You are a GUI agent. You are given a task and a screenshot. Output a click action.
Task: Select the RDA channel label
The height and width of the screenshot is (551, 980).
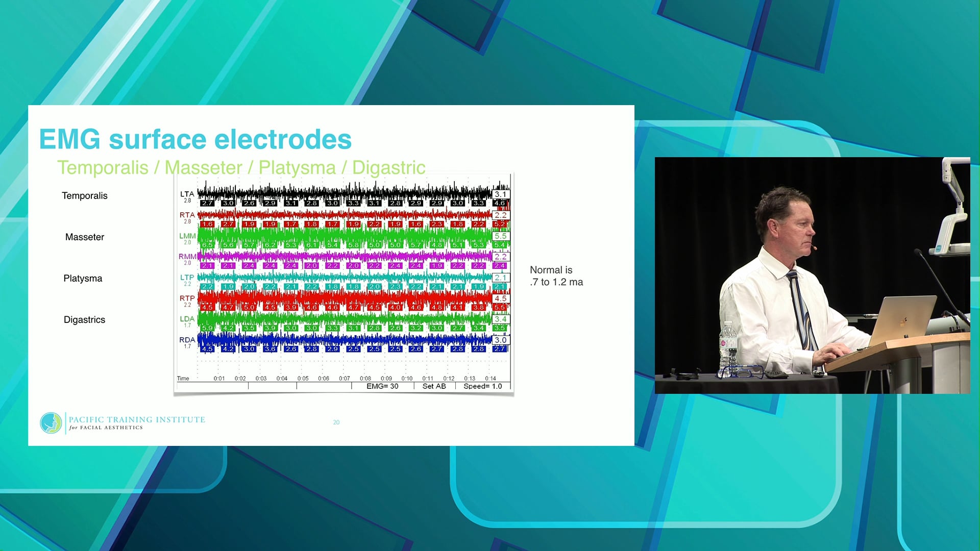(x=187, y=340)
